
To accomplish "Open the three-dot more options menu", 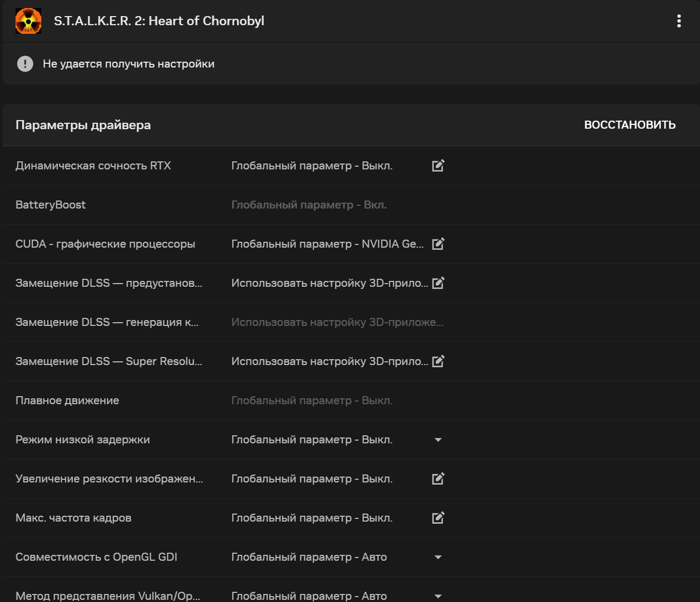I will pos(679,21).
